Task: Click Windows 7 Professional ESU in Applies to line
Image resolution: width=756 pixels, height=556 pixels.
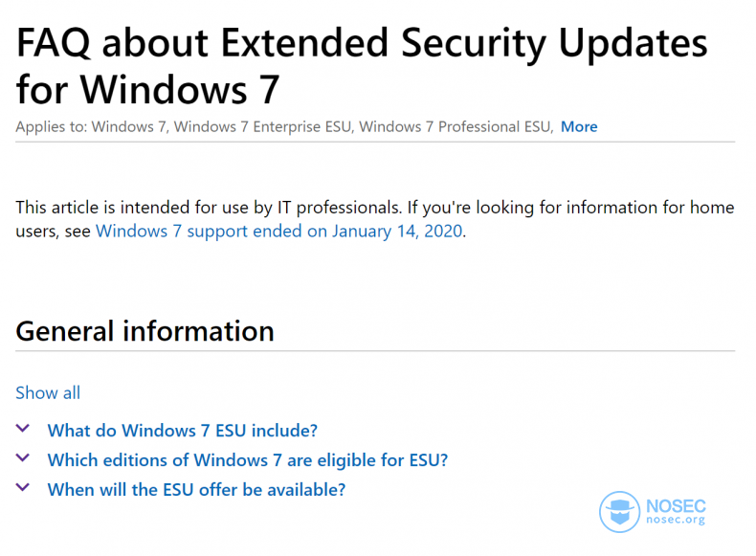Action: coord(456,127)
